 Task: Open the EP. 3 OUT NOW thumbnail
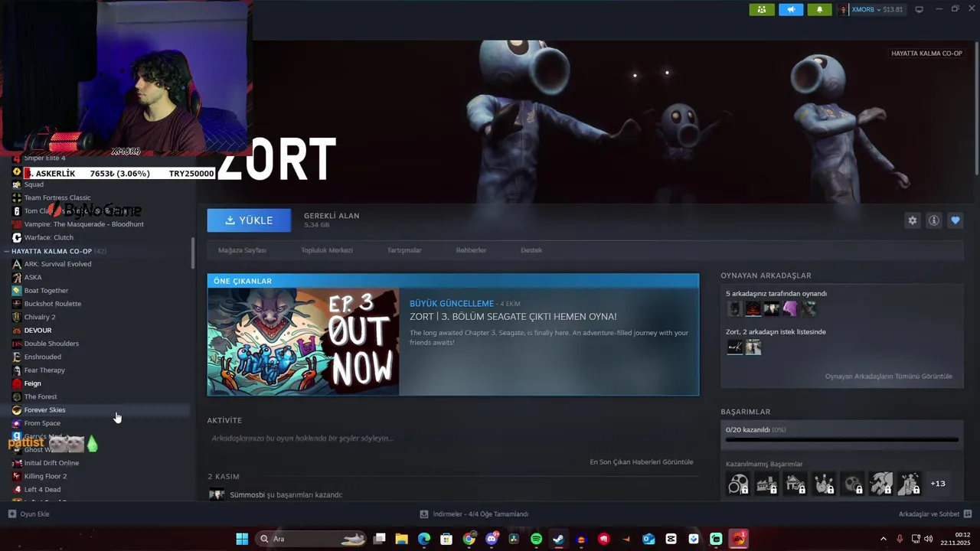303,341
